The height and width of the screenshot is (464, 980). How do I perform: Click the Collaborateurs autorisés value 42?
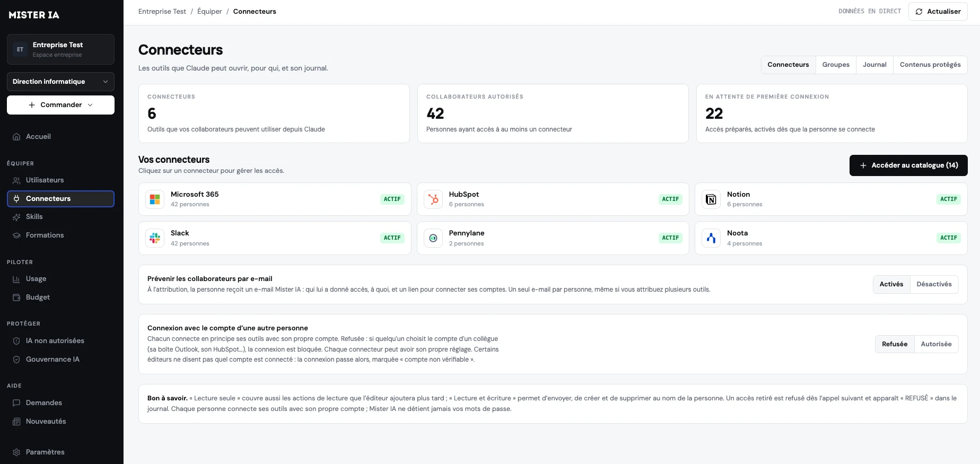point(435,113)
